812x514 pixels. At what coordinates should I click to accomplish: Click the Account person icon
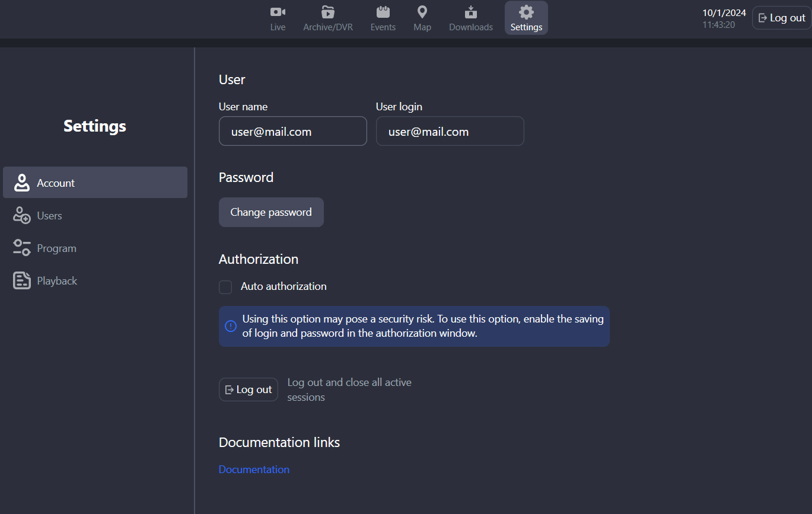[22, 183]
